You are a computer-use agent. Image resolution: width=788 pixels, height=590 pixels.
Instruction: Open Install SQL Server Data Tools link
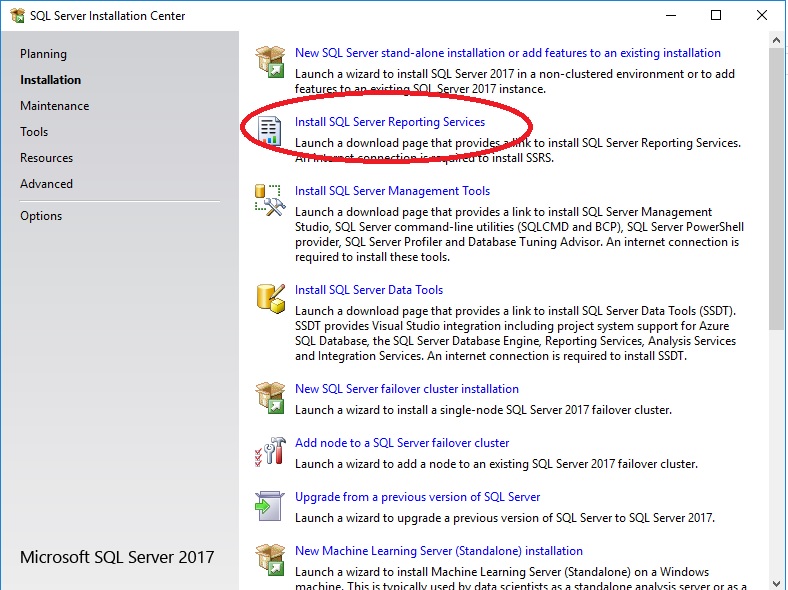point(369,290)
